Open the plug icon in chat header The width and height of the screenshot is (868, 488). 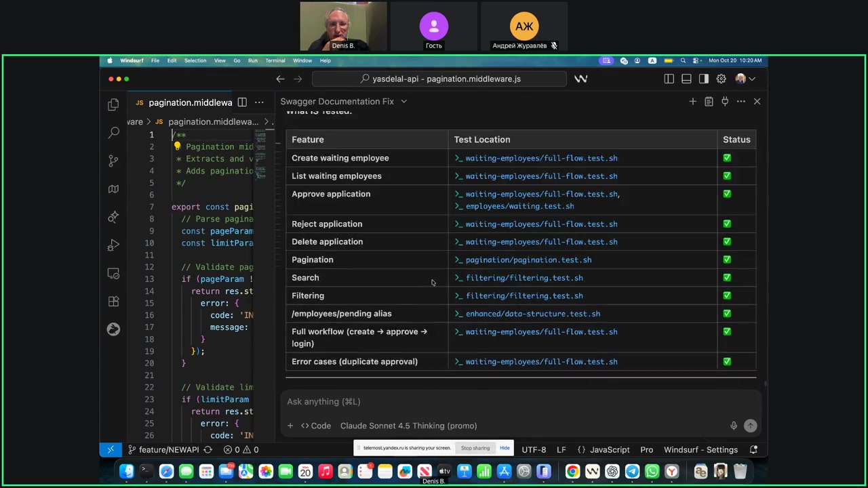725,102
